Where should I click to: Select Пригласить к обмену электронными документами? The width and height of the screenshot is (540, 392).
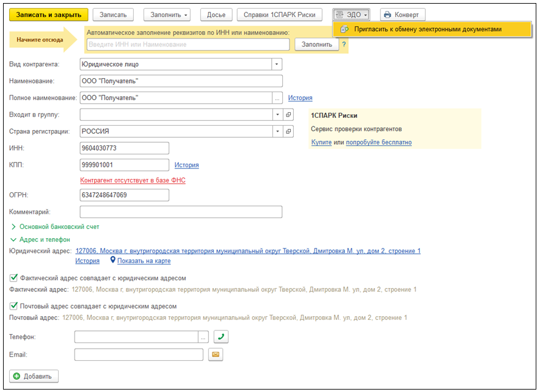(428, 29)
